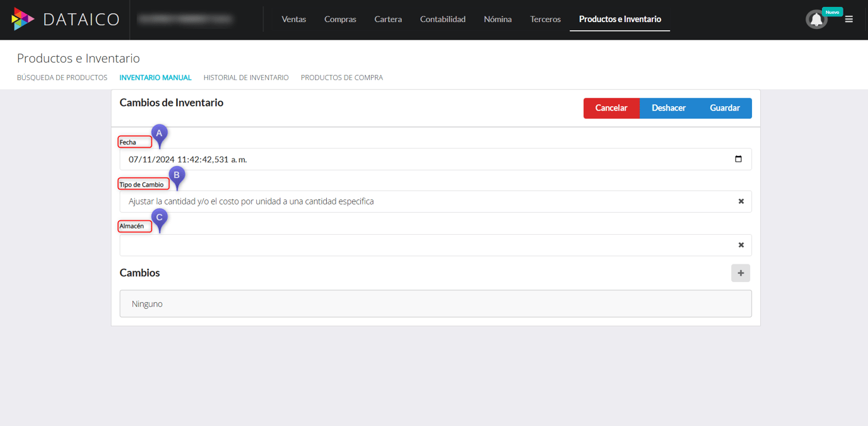This screenshot has width=868, height=426.
Task: Open the notifications bell
Action: tap(816, 19)
